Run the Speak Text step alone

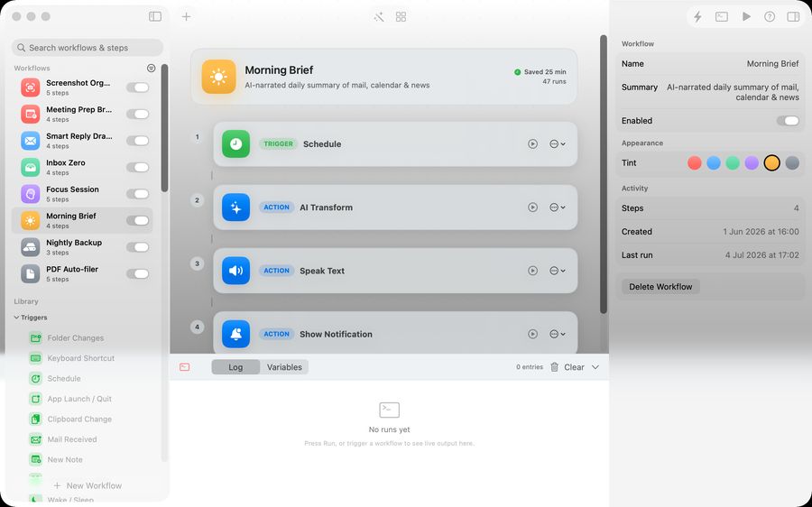[x=532, y=271]
